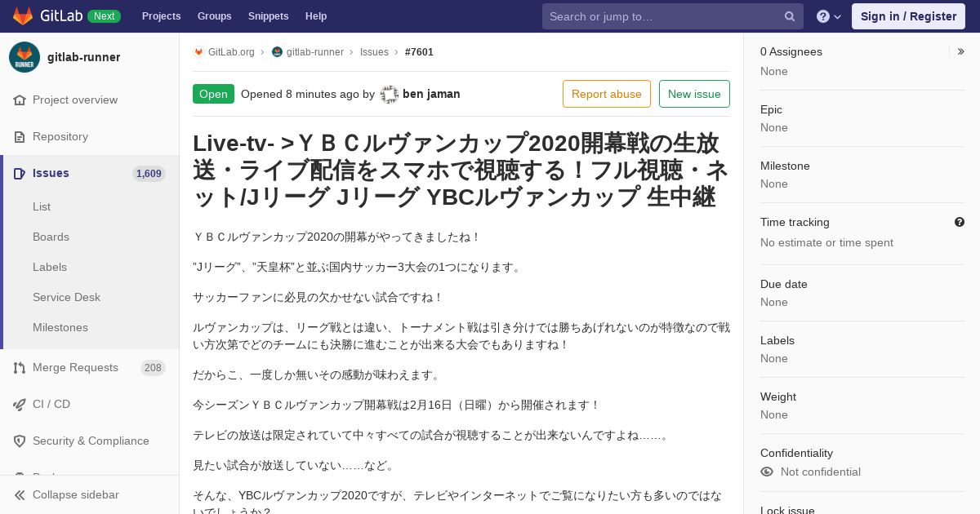Click the Confidentiality label
980x514 pixels.
796,453
